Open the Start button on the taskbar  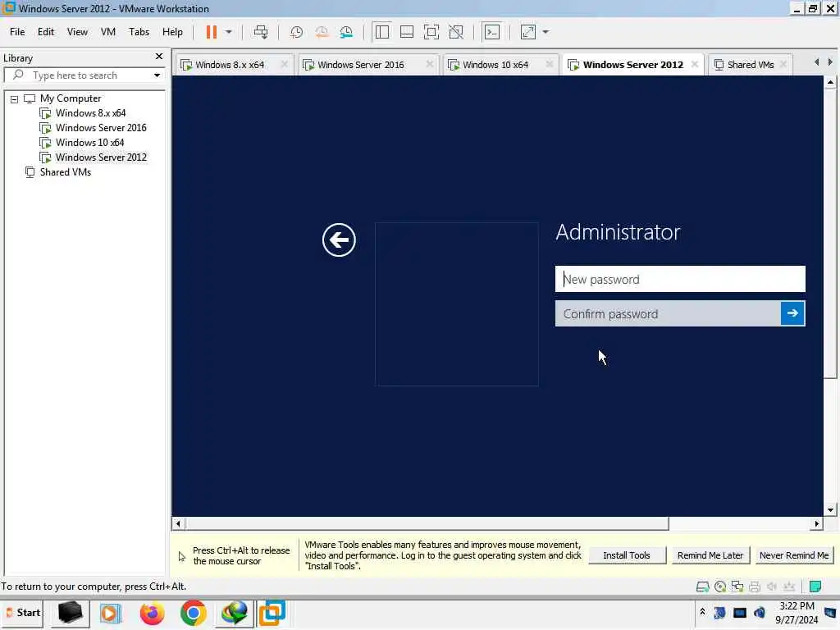click(x=24, y=613)
